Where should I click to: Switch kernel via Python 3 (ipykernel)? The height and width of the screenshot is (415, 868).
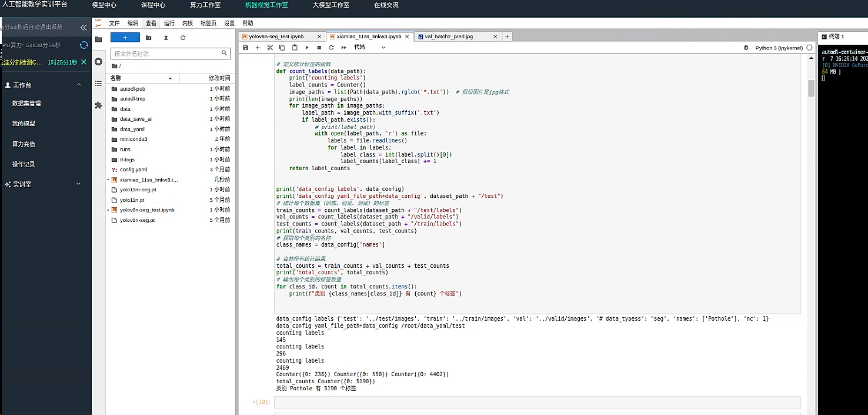tap(779, 48)
